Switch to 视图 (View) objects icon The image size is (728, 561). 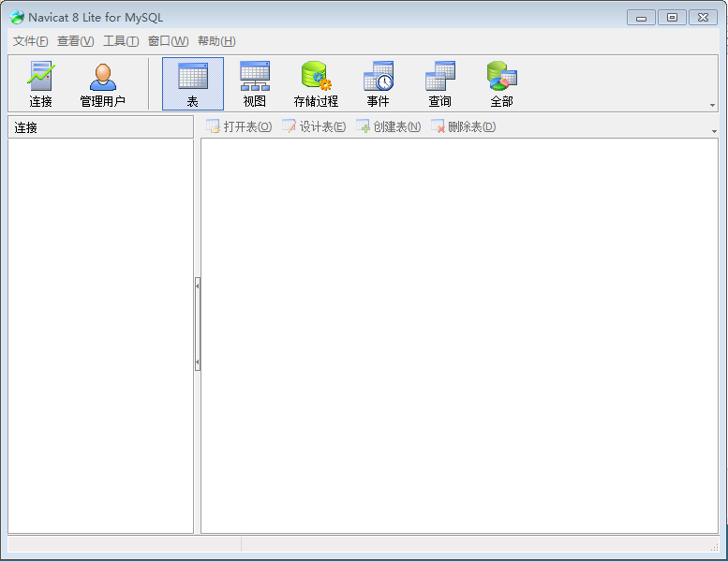pyautogui.click(x=254, y=83)
